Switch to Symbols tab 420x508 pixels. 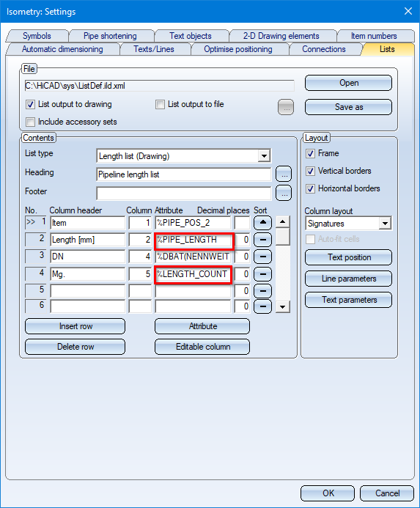point(37,36)
